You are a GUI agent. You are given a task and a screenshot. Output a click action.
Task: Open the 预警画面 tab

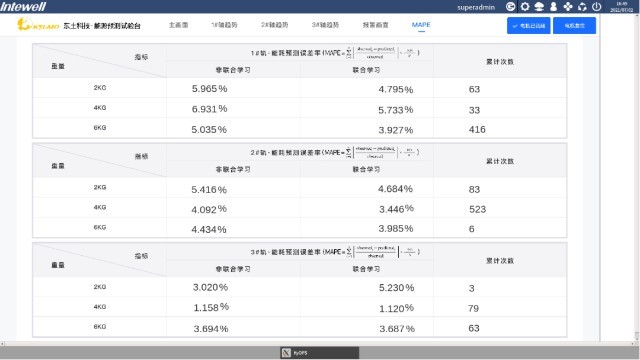click(x=376, y=25)
